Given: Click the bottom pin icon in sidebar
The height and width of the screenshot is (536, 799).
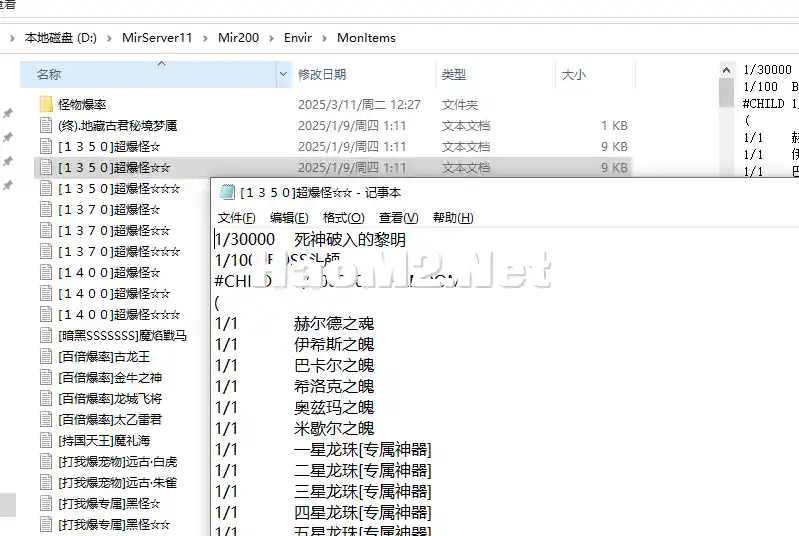Looking at the screenshot, I should (x=8, y=185).
